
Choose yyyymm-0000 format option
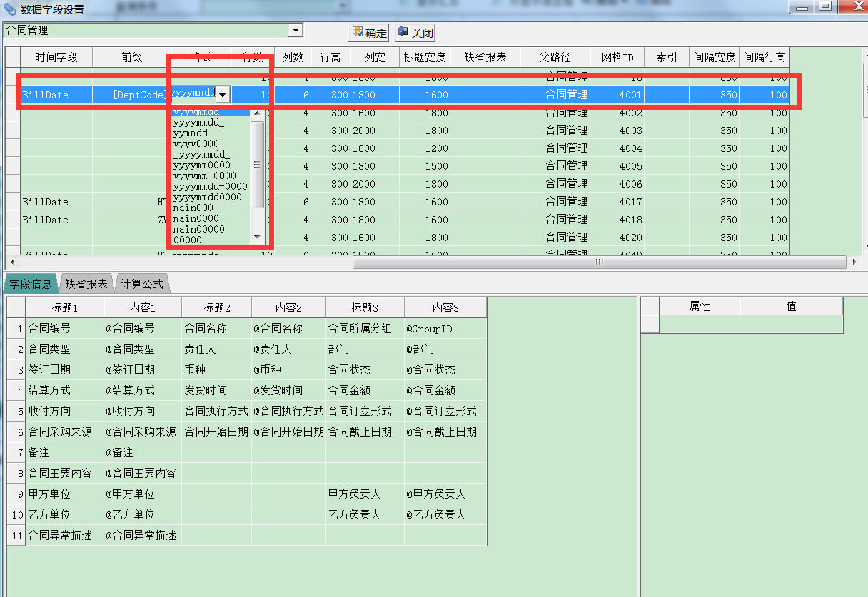(x=204, y=175)
